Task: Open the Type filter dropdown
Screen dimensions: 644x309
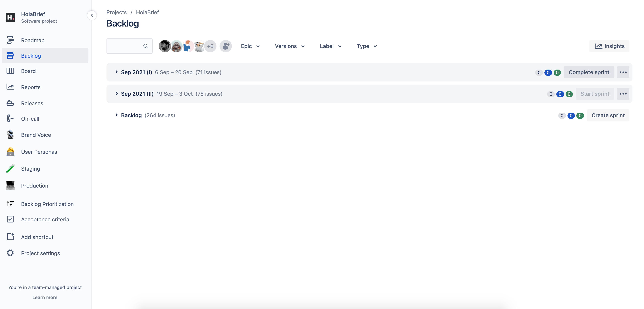Action: 367,46
